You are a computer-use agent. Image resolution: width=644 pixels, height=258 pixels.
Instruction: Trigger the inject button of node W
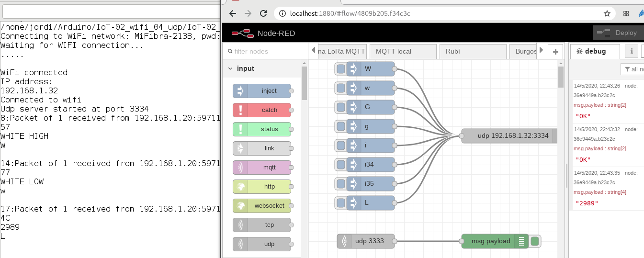[x=340, y=69]
